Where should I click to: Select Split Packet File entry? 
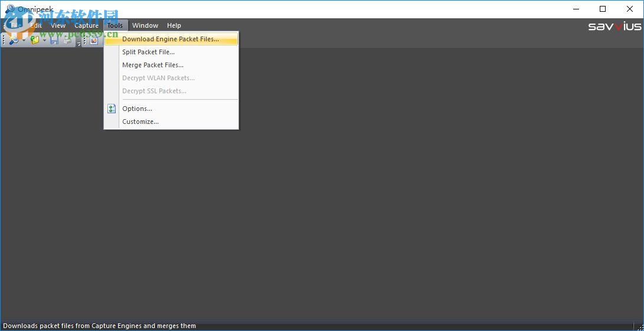tap(171, 52)
